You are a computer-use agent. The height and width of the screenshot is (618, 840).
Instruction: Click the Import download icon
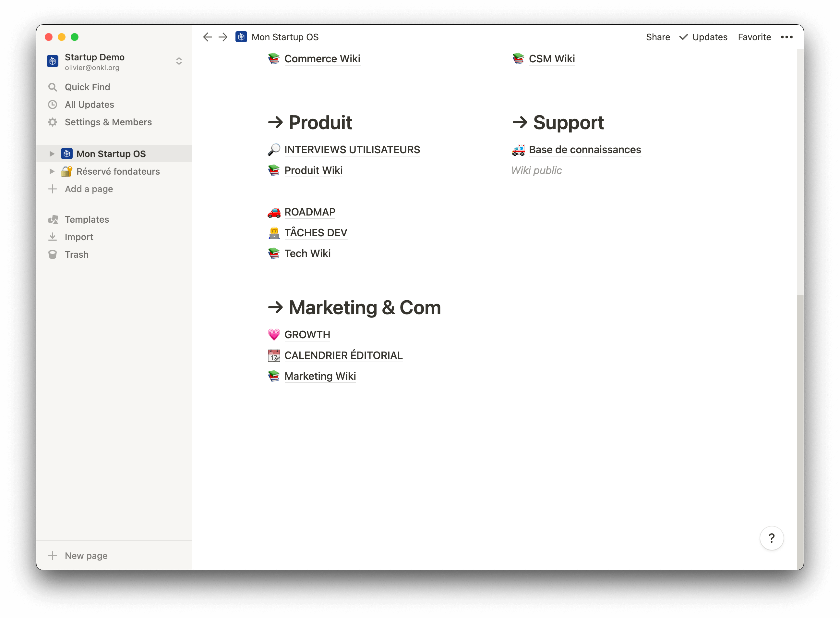point(53,237)
